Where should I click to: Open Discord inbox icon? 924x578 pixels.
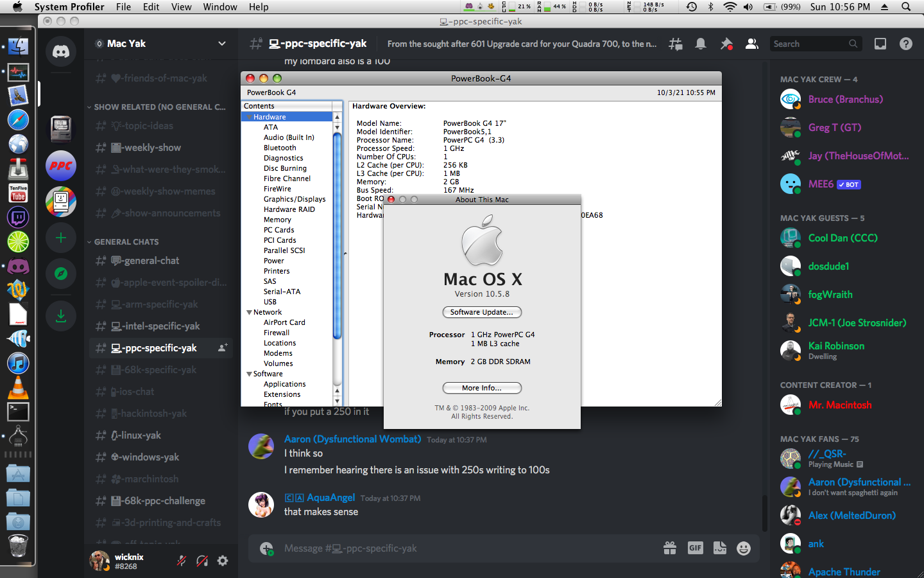point(880,44)
